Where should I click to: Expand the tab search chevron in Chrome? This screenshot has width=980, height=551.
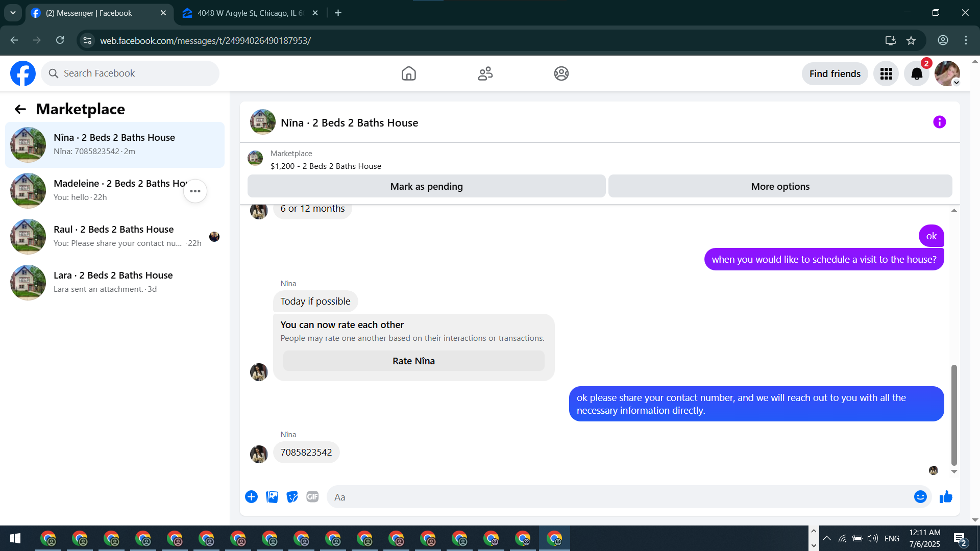(13, 13)
